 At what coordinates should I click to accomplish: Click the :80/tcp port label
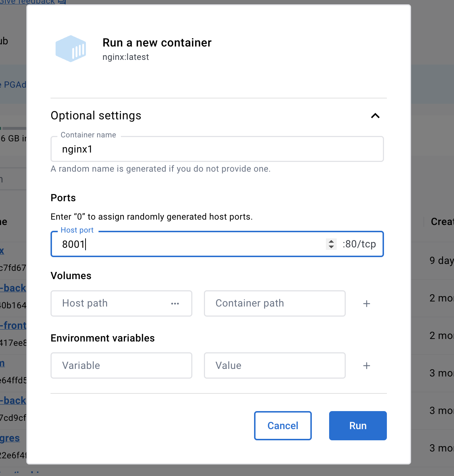[x=359, y=244]
